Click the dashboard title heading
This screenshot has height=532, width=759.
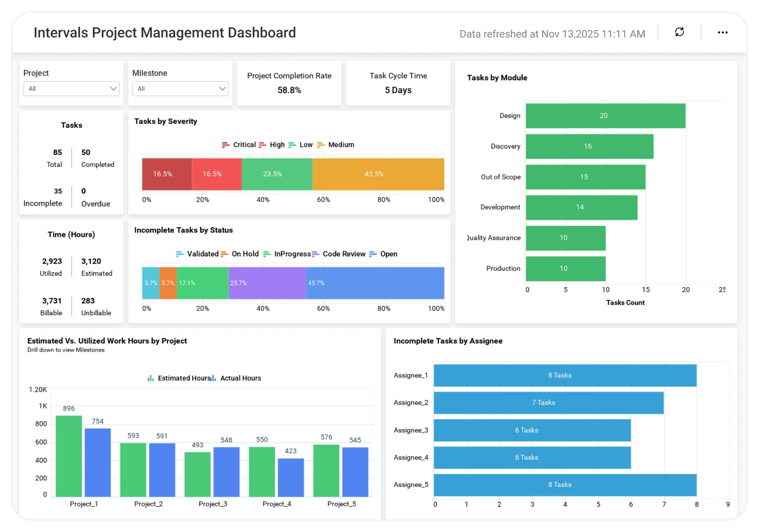(x=165, y=33)
